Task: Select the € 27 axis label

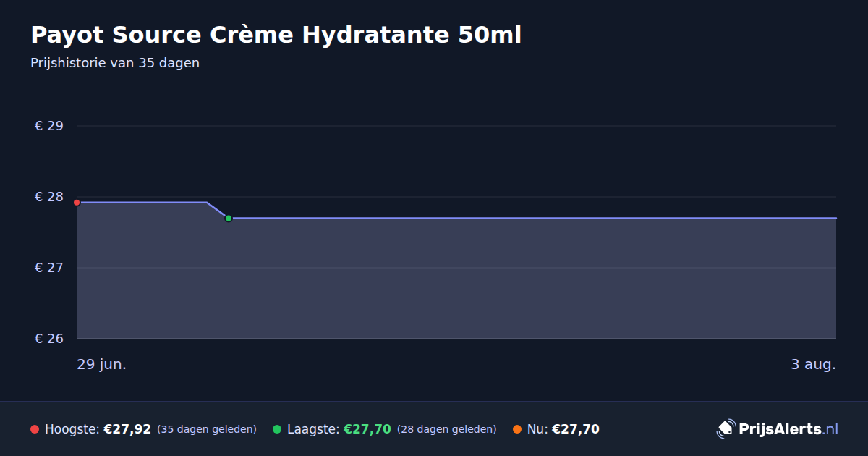Action: pos(49,268)
